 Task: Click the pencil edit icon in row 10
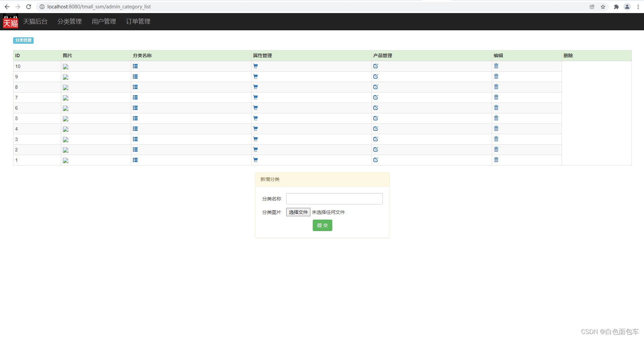[x=376, y=66]
